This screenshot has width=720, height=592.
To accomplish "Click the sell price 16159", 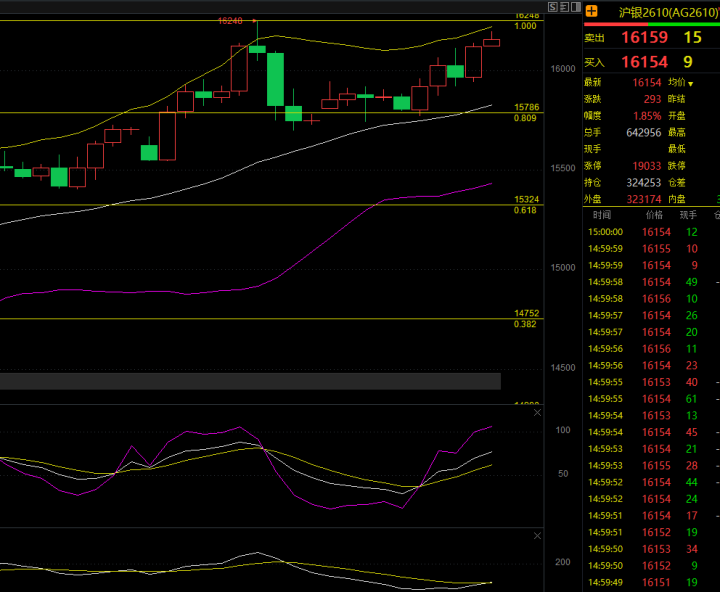I will 645,37.
